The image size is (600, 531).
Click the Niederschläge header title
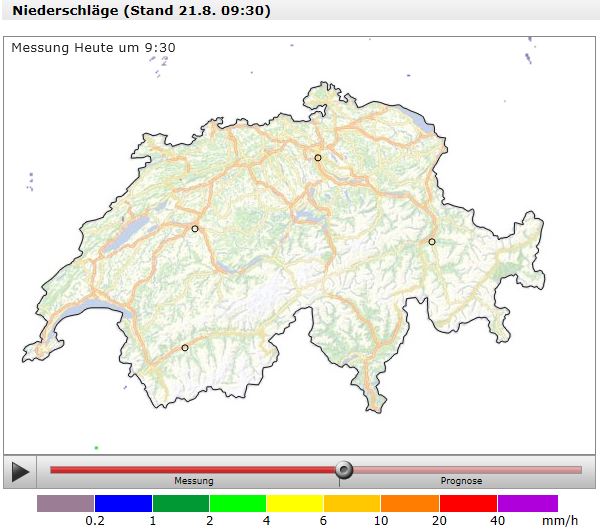(x=140, y=11)
